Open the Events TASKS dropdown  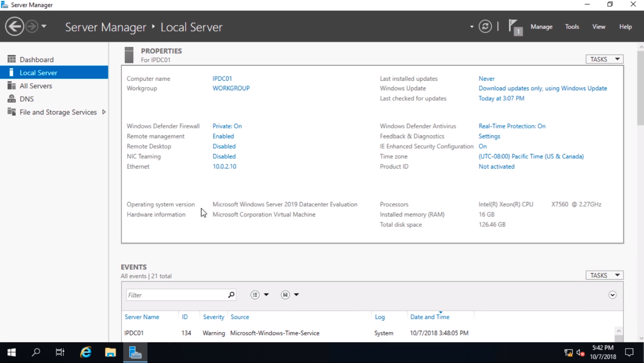[x=604, y=275]
